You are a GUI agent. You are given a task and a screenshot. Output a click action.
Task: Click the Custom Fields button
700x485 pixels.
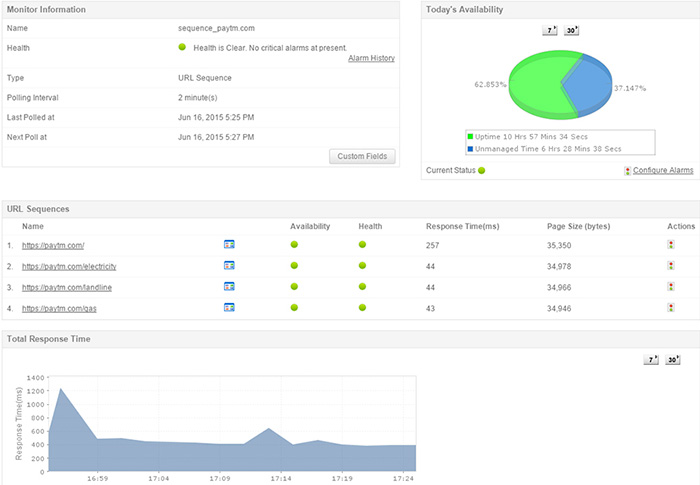tap(362, 156)
